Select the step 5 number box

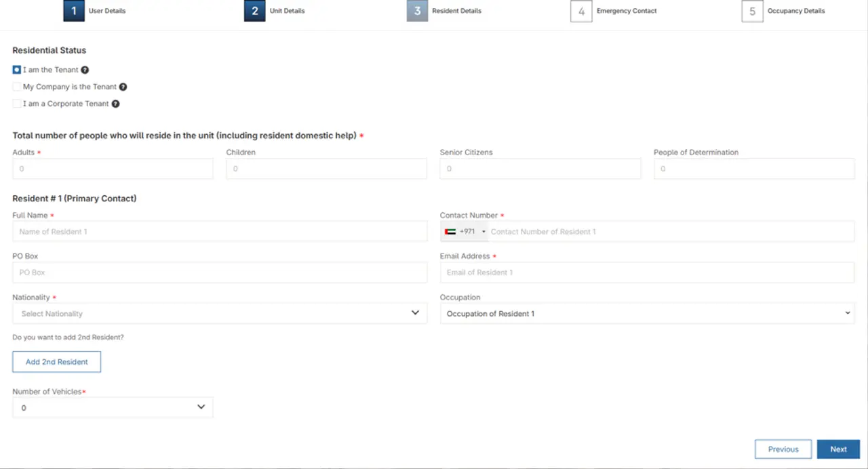coord(752,11)
